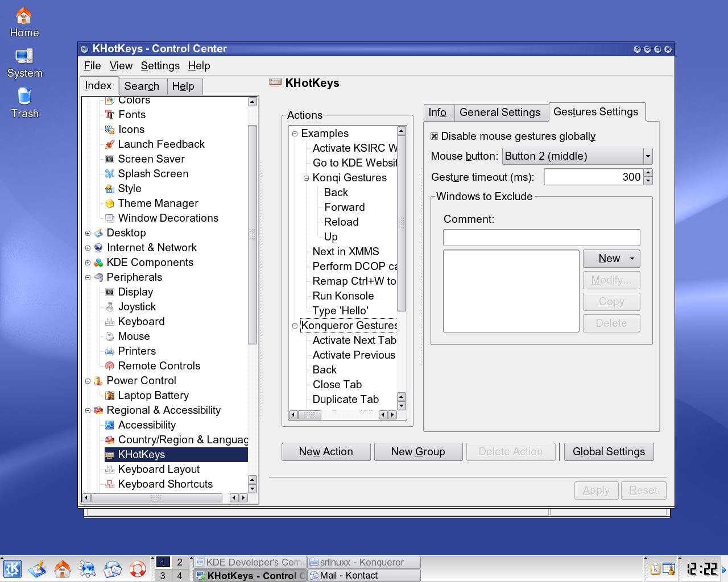Click the Launch Feedback rocket icon
Viewport: 728px width, 582px height.
[x=110, y=144]
